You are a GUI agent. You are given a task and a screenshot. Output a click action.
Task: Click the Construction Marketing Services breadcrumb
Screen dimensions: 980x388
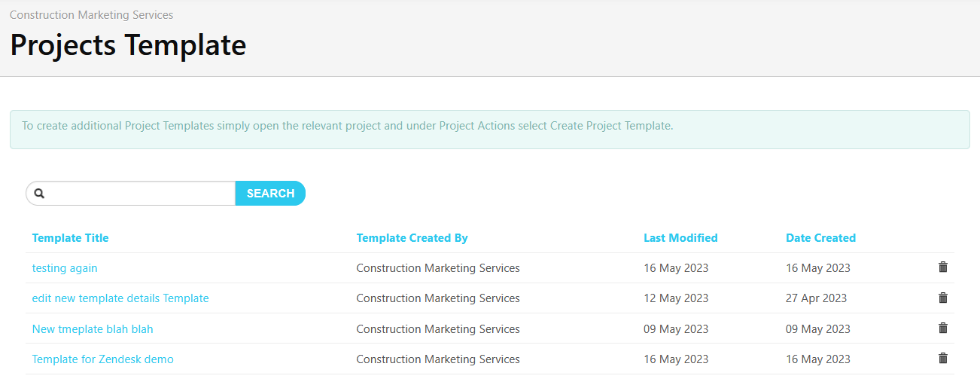[91, 15]
